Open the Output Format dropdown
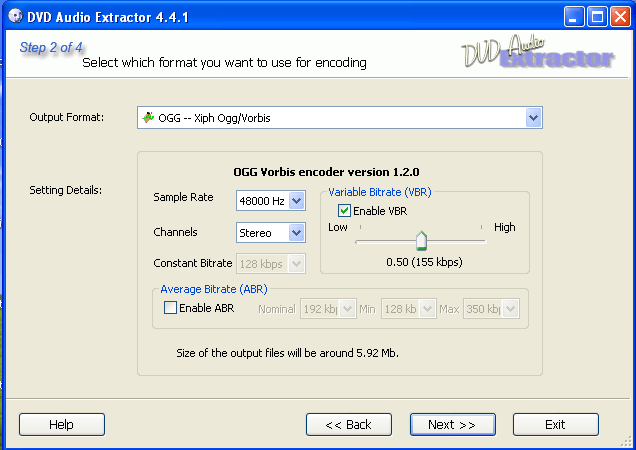This screenshot has width=636, height=450. click(x=532, y=119)
